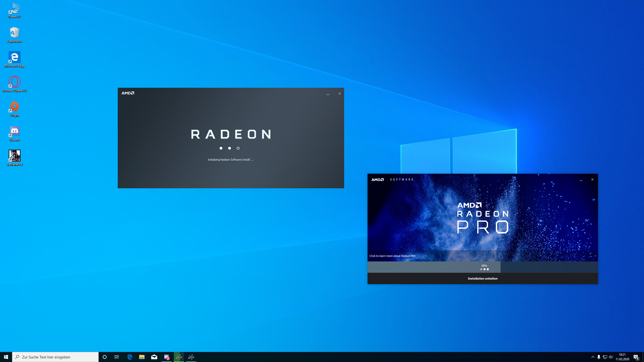
Task: Open File Explorer from the taskbar
Action: [142, 357]
